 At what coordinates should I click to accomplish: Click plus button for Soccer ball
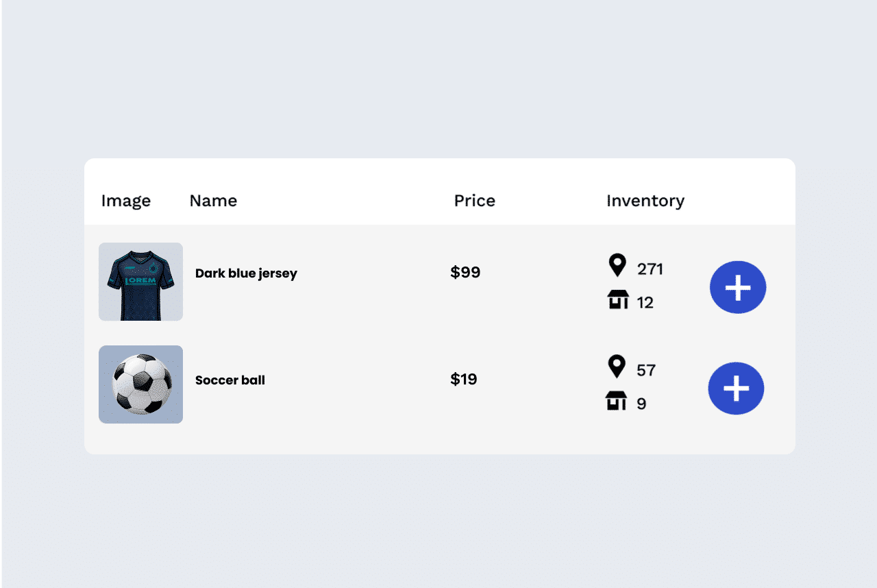(736, 389)
